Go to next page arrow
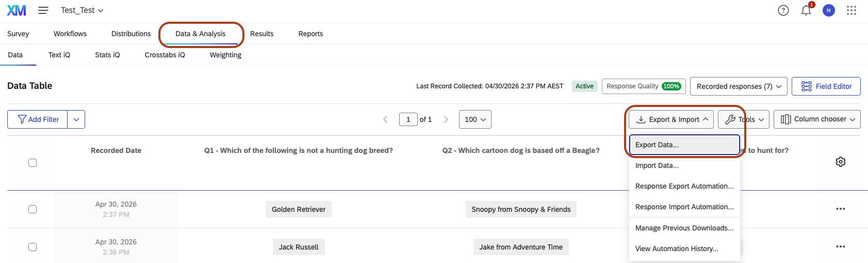The height and width of the screenshot is (263, 868). (x=446, y=119)
